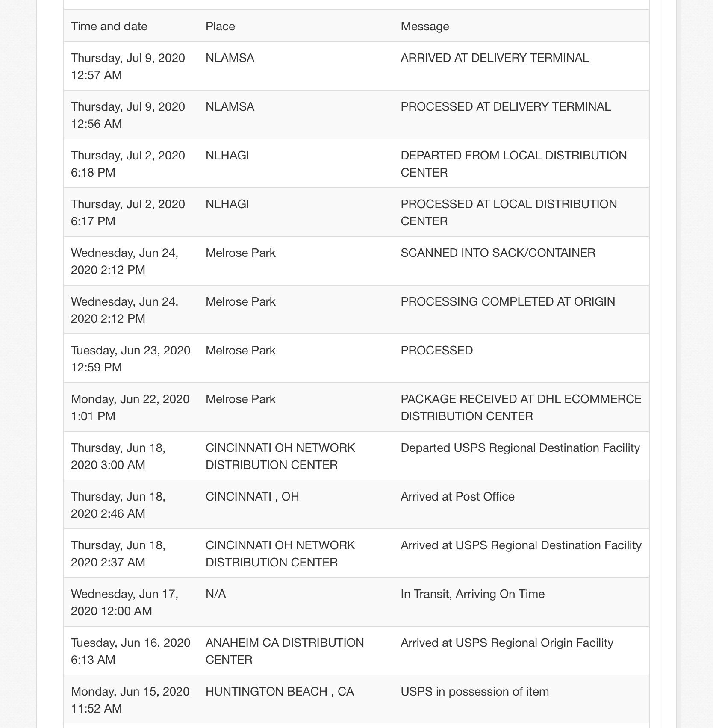Click "DEPARTED FROM LOCAL DISTRIBUTION CENTER" message
This screenshot has width=713, height=728.
[513, 164]
